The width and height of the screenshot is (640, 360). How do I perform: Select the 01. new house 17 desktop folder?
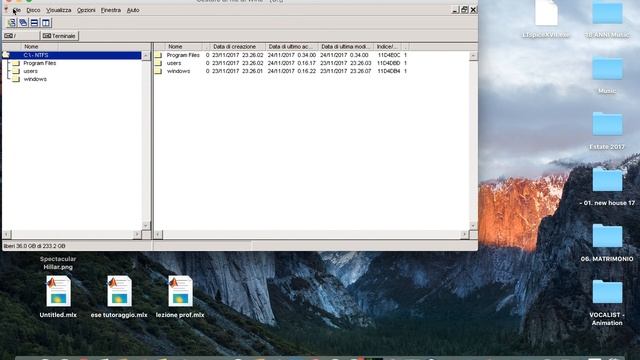click(607, 180)
